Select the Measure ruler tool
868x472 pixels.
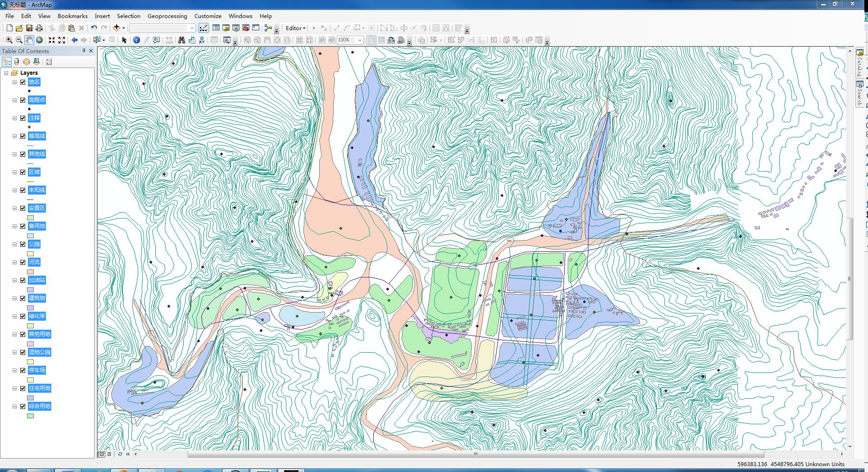point(169,40)
